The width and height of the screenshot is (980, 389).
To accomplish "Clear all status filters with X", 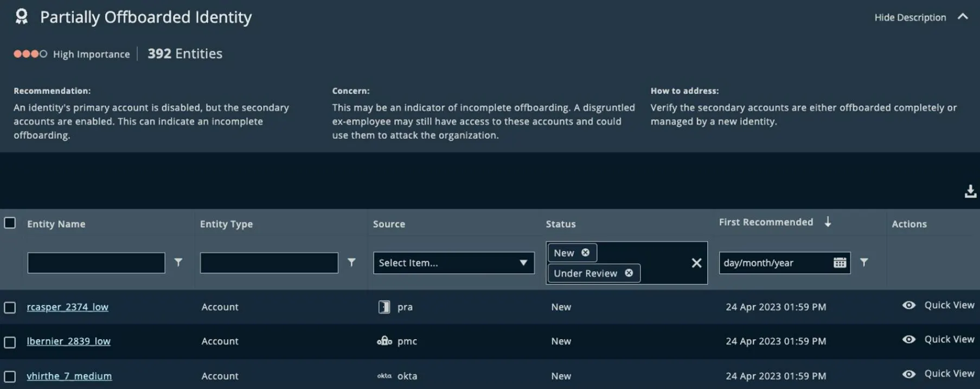I will point(696,263).
